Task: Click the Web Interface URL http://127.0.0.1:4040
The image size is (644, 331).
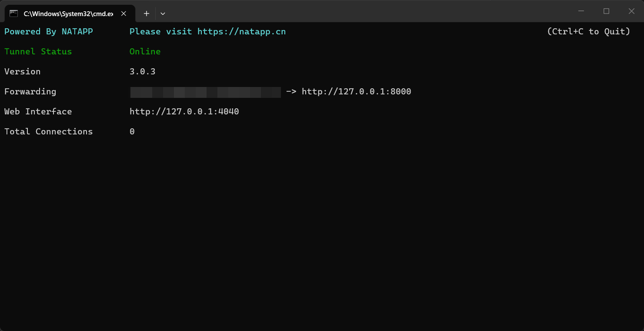Action: [x=184, y=112]
